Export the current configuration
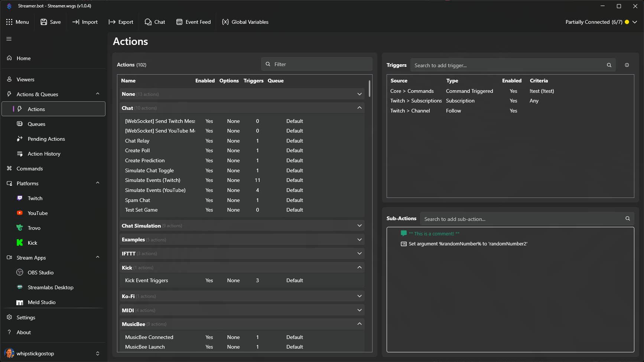The width and height of the screenshot is (644, 362). pyautogui.click(x=121, y=22)
